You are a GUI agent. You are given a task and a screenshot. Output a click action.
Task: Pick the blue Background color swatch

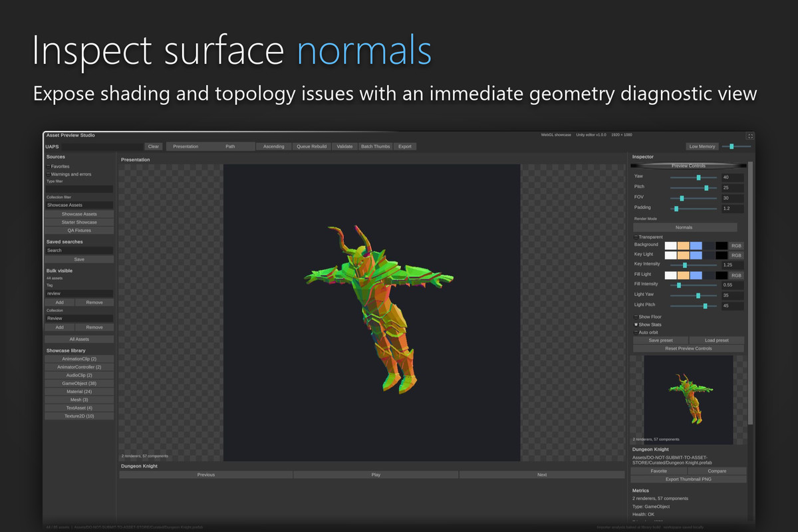(x=696, y=245)
